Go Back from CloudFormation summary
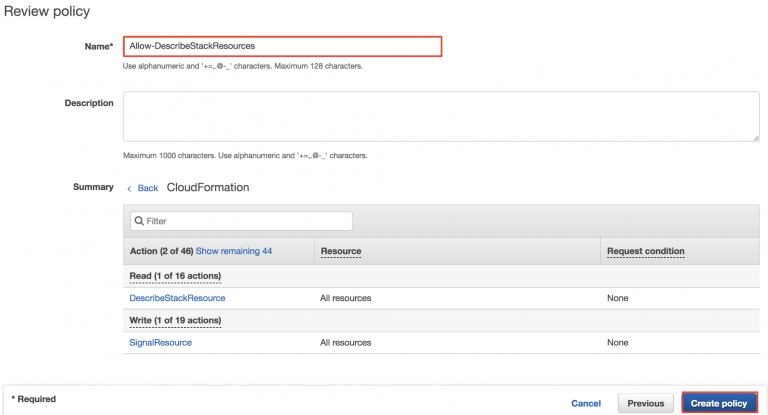Screen dimensions: 768x415 pos(147,188)
